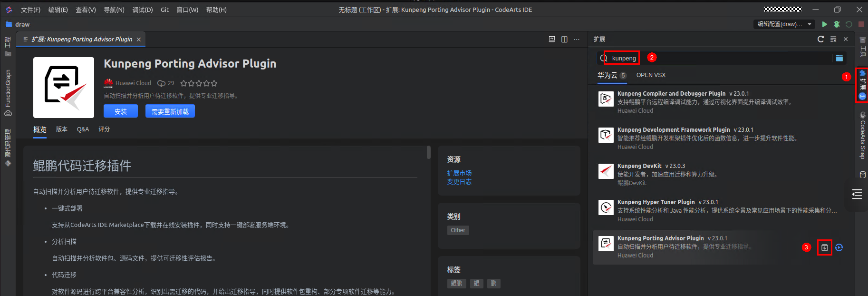Viewport: 868px width, 296px height.
Task: Open the FunctionGraph side panel
Action: point(8,93)
